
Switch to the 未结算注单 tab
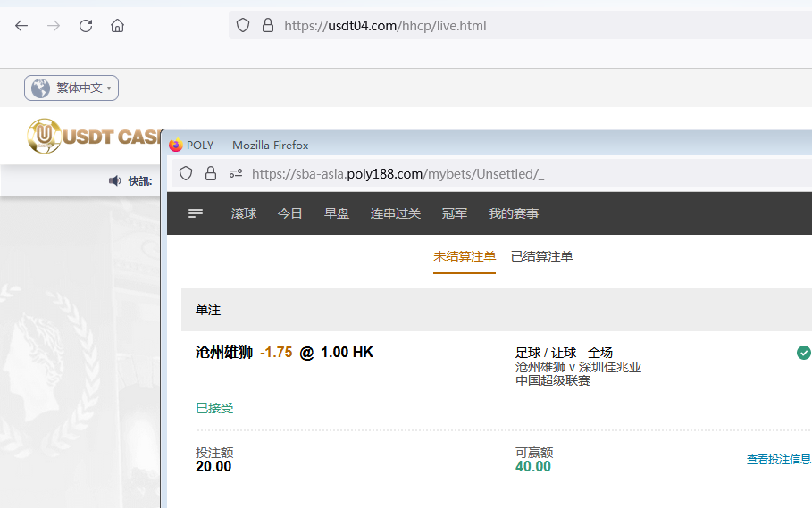(x=465, y=256)
